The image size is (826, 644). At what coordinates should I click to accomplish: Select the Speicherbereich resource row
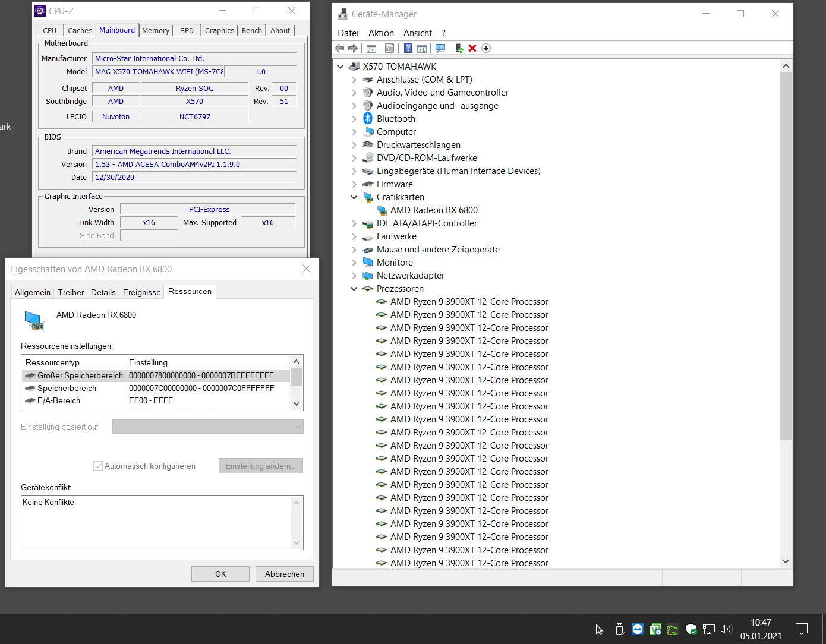(x=156, y=388)
